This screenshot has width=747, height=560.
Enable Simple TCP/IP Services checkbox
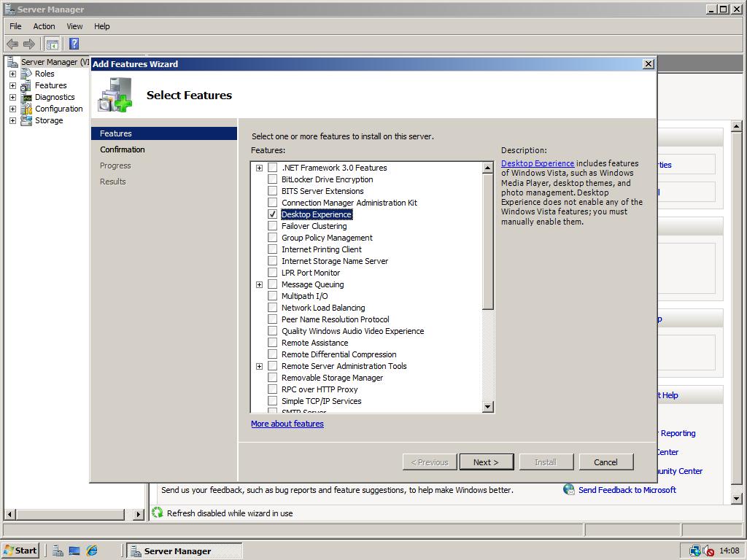click(x=273, y=401)
